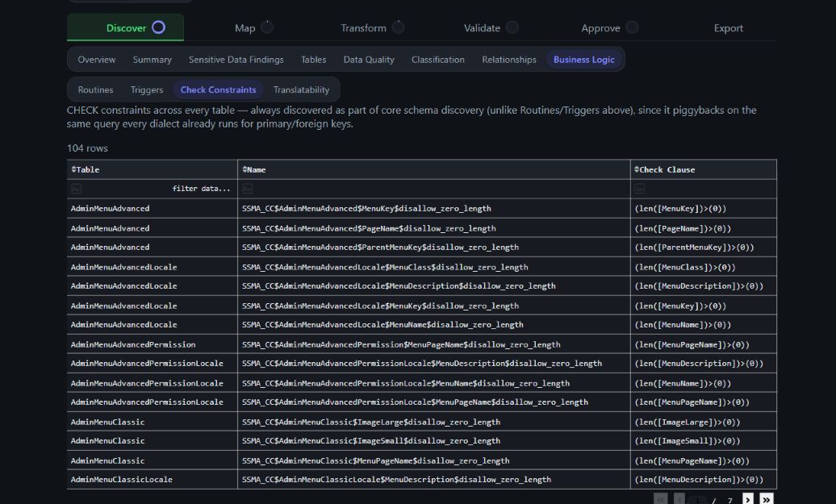Viewport: 836px width, 504px height.
Task: Open the Discover stage tab
Action: point(125,27)
